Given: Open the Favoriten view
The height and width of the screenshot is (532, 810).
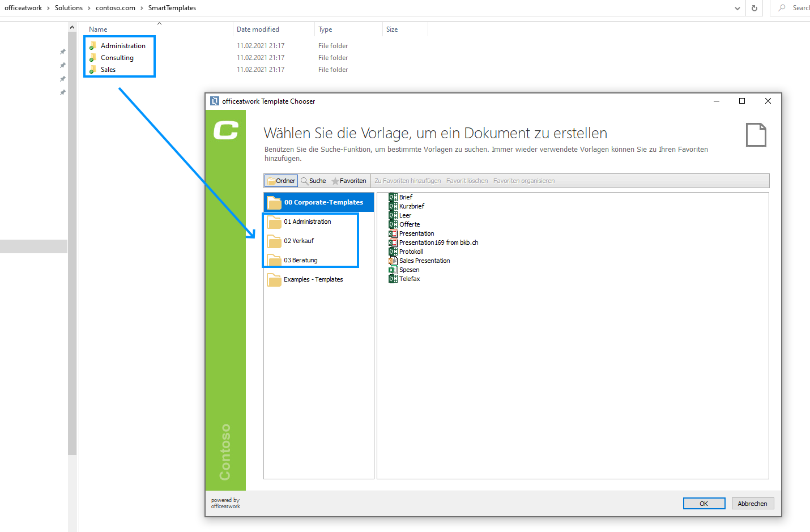Looking at the screenshot, I should click(x=349, y=181).
